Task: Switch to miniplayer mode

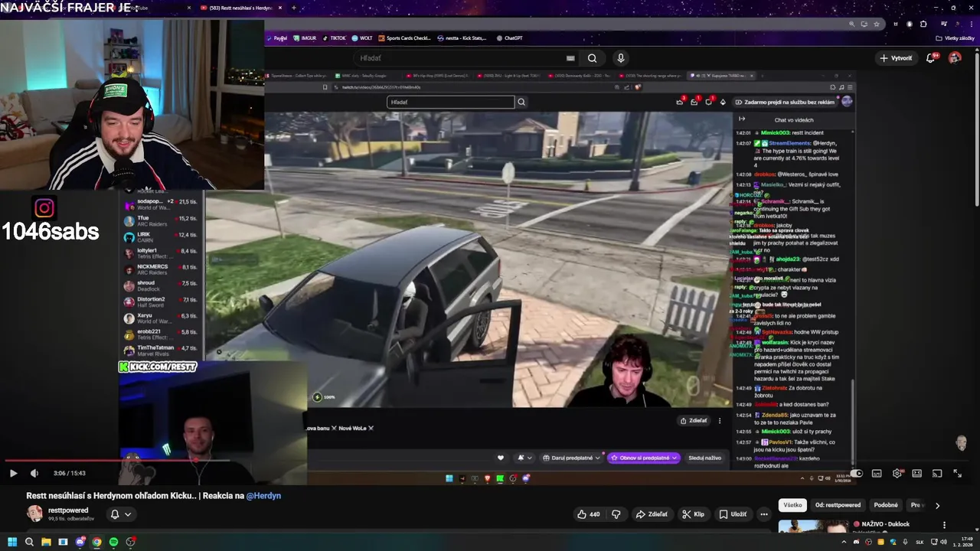Action: [x=916, y=473]
